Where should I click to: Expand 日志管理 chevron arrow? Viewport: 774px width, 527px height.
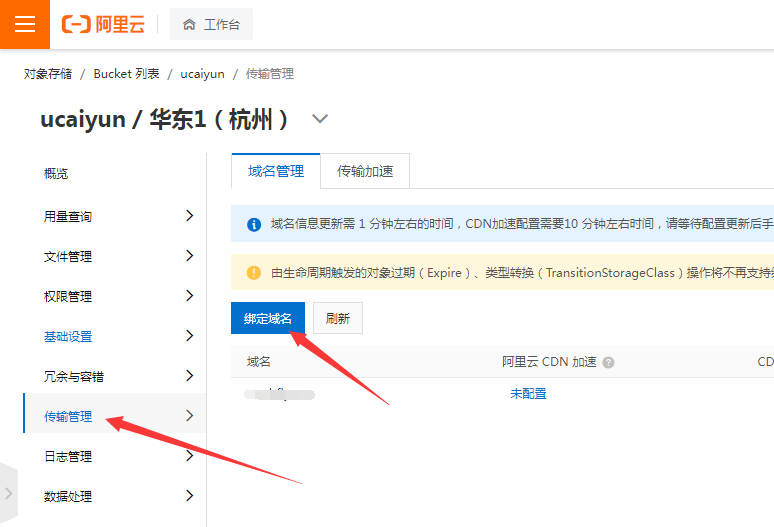(x=190, y=455)
